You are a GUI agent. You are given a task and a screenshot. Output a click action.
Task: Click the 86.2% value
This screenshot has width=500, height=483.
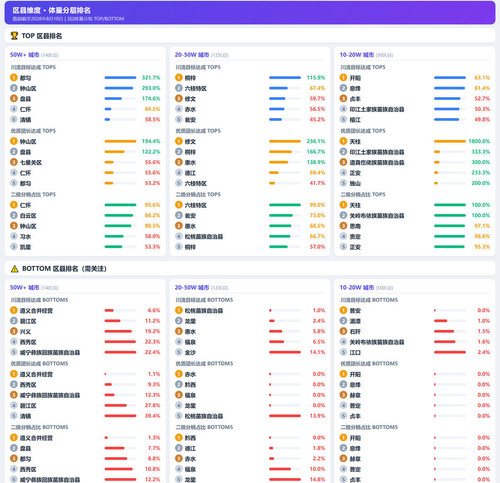coord(152,215)
